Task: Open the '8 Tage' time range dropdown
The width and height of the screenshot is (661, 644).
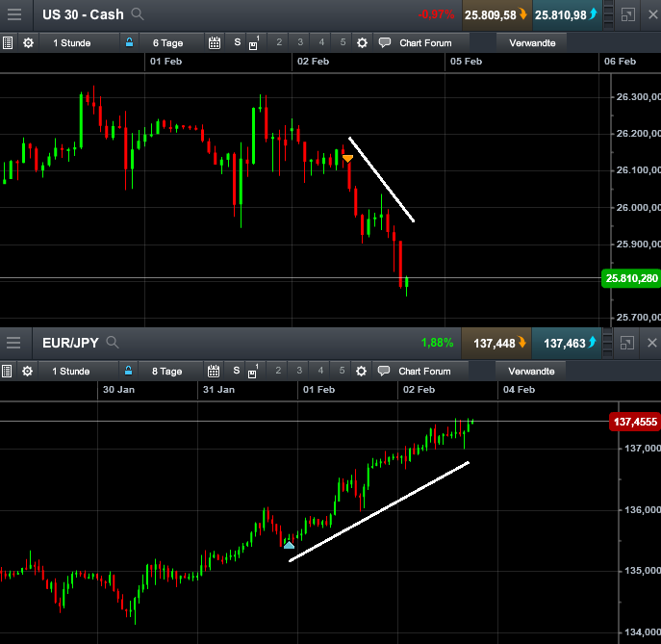Action: (166, 372)
